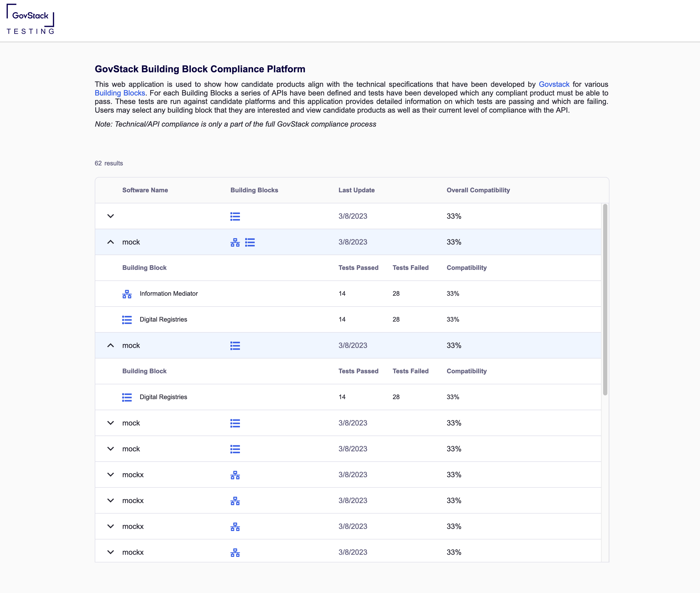Click Digital Registries icon beside Information Mediator icon
The width and height of the screenshot is (700, 593).
click(250, 242)
